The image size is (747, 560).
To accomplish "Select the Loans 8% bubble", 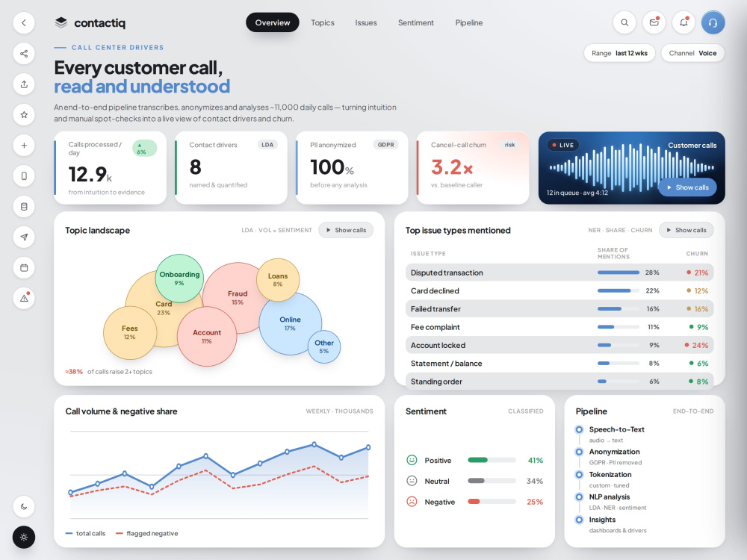I will coord(278,279).
